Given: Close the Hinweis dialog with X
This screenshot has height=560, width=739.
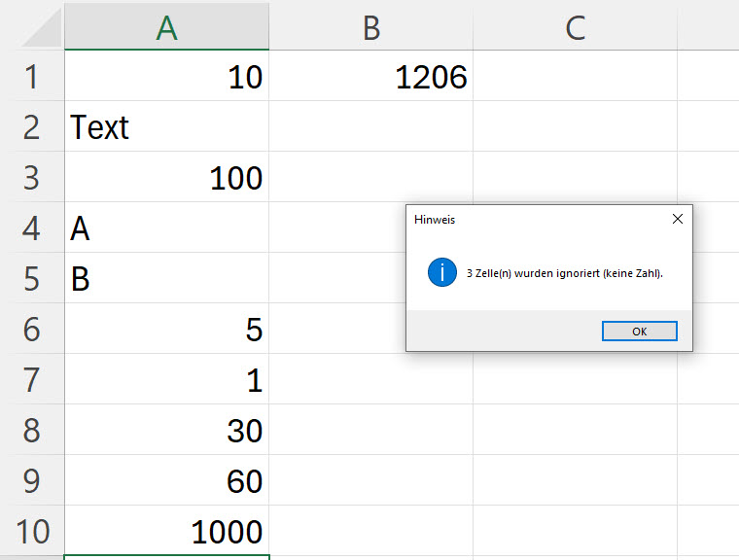Looking at the screenshot, I should [x=678, y=220].
